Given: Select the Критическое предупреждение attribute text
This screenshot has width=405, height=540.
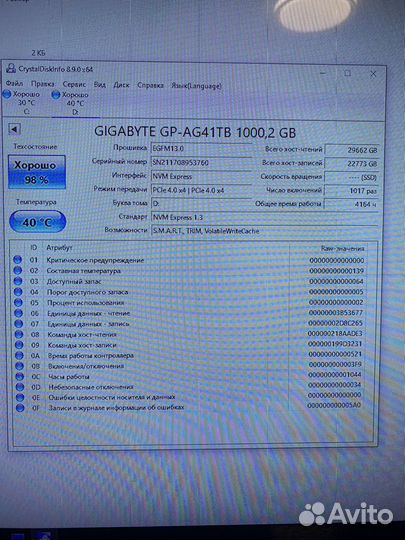Looking at the screenshot, I should 95,260.
